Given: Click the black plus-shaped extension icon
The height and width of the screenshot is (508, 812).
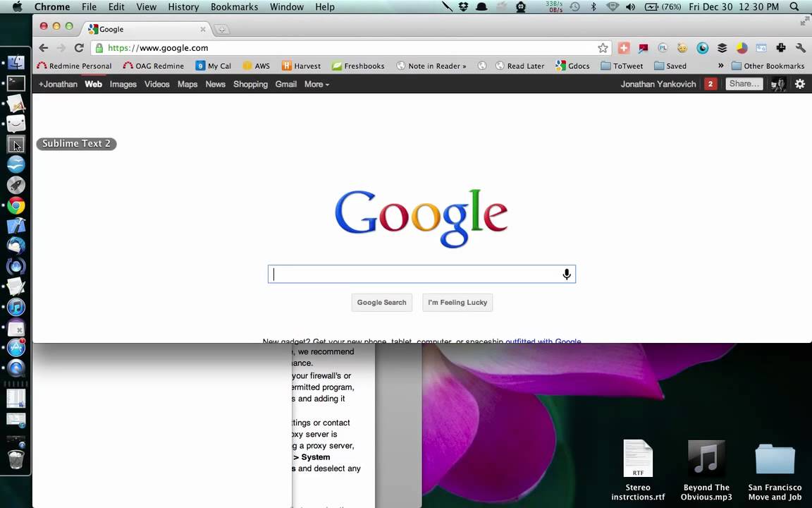Looking at the screenshot, I should [x=781, y=48].
